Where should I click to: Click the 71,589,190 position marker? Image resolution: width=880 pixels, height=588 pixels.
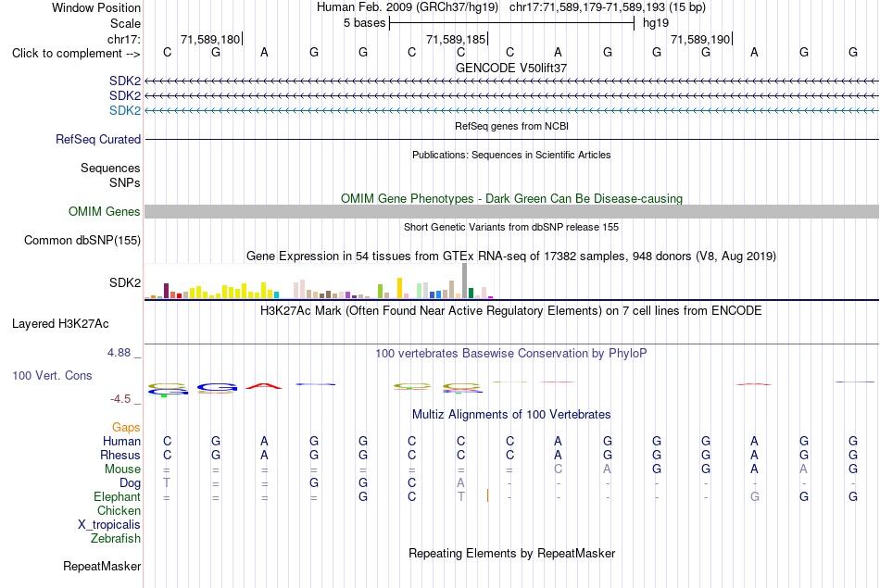click(x=700, y=39)
